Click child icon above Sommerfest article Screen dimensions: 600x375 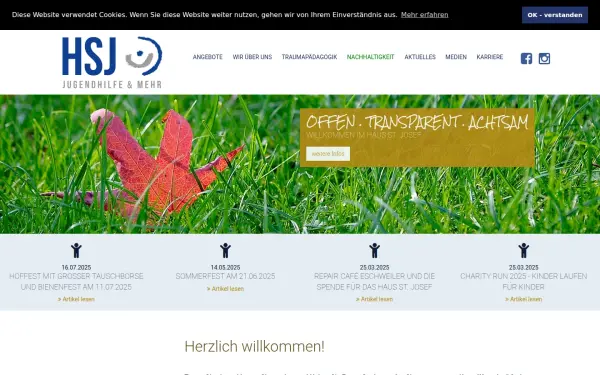225,250
